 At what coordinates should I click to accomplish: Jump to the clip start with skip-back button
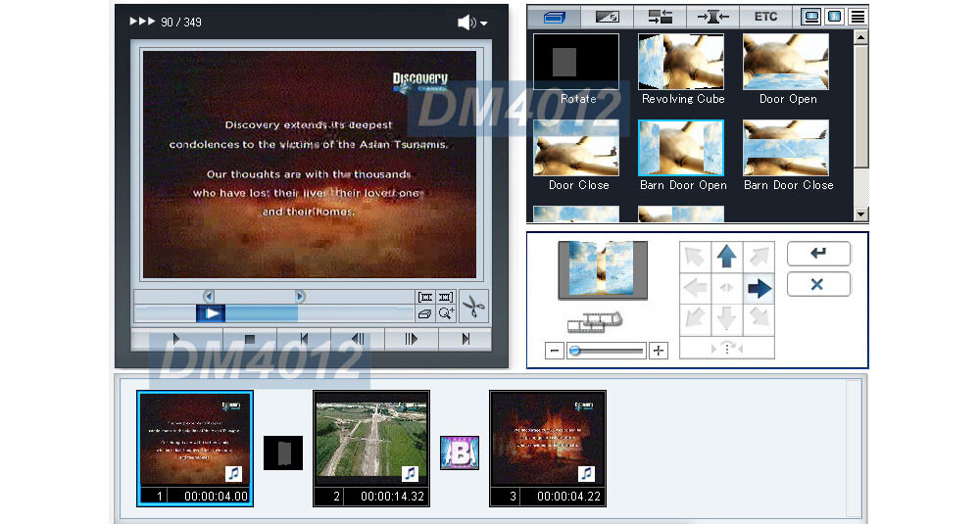coord(304,339)
